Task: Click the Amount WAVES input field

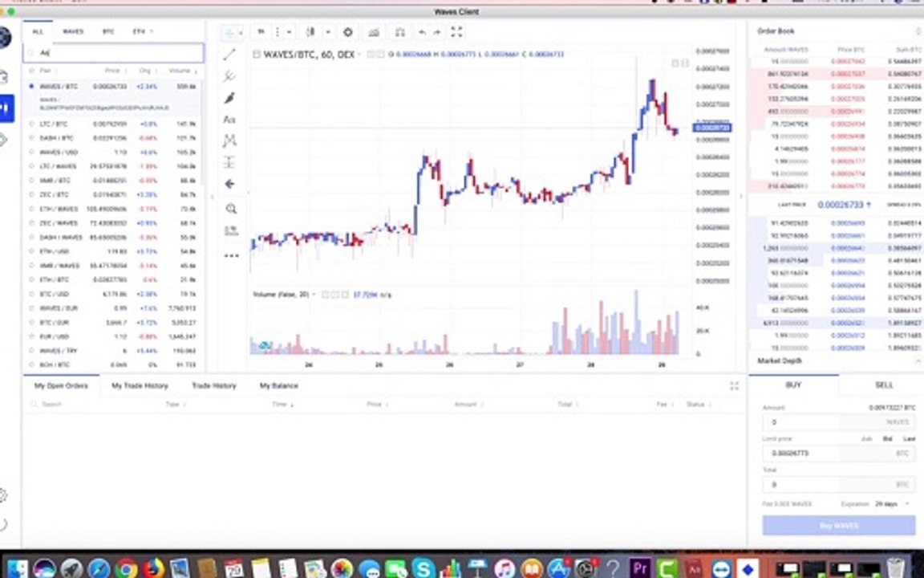Action: click(838, 422)
